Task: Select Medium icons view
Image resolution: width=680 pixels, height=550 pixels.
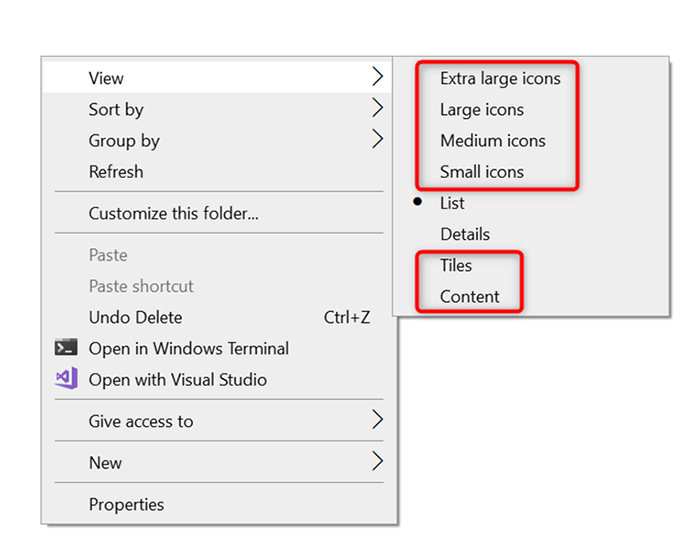Action: (x=493, y=140)
